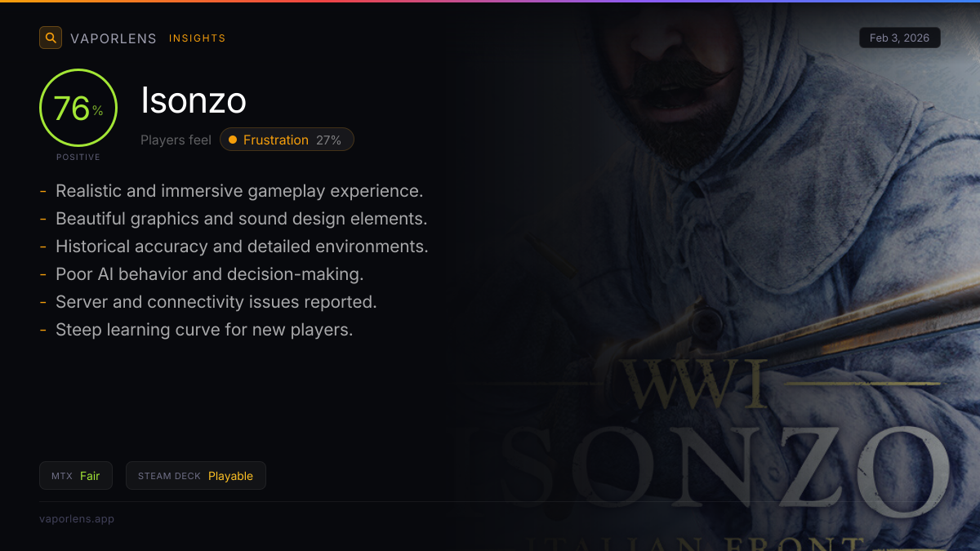Click the "Poor AI behavior" insight line
Image resolution: width=980 pixels, height=551 pixels.
coord(209,274)
